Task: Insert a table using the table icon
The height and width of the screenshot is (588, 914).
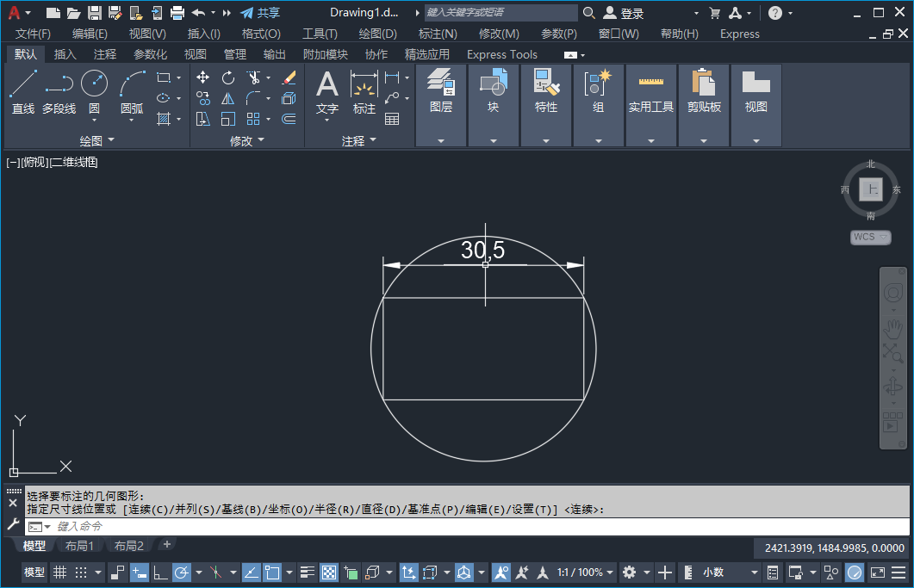Action: pos(392,119)
